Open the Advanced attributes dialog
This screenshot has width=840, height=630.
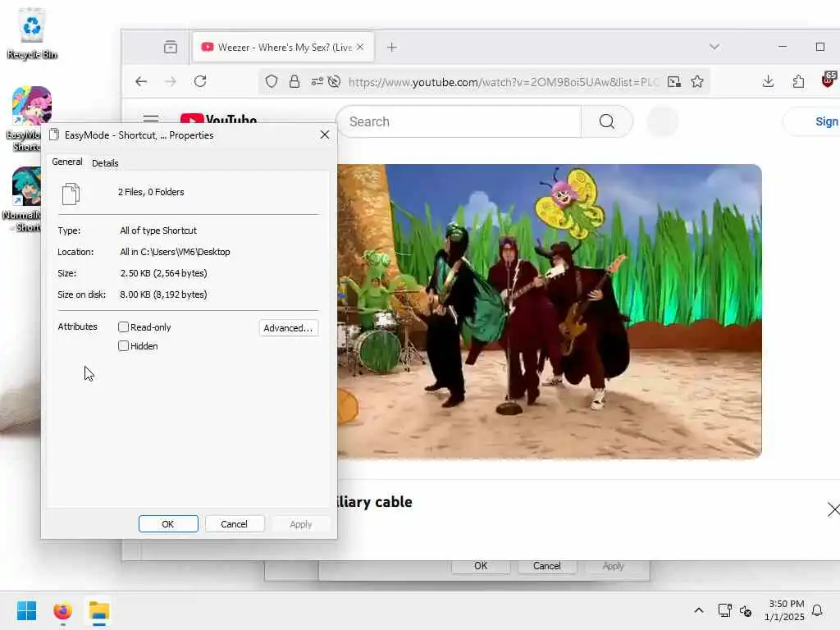(x=288, y=328)
